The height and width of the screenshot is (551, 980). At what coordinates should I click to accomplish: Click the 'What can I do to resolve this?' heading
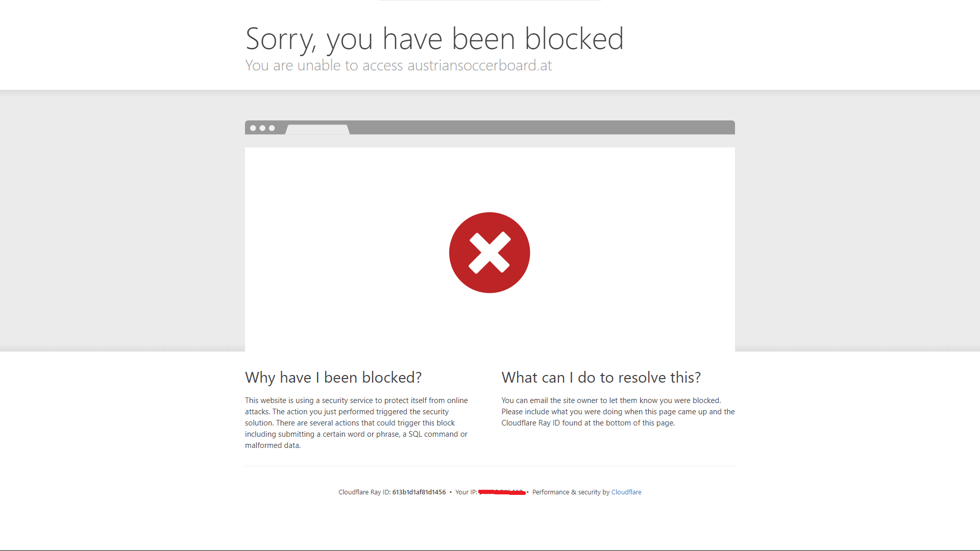tap(601, 378)
